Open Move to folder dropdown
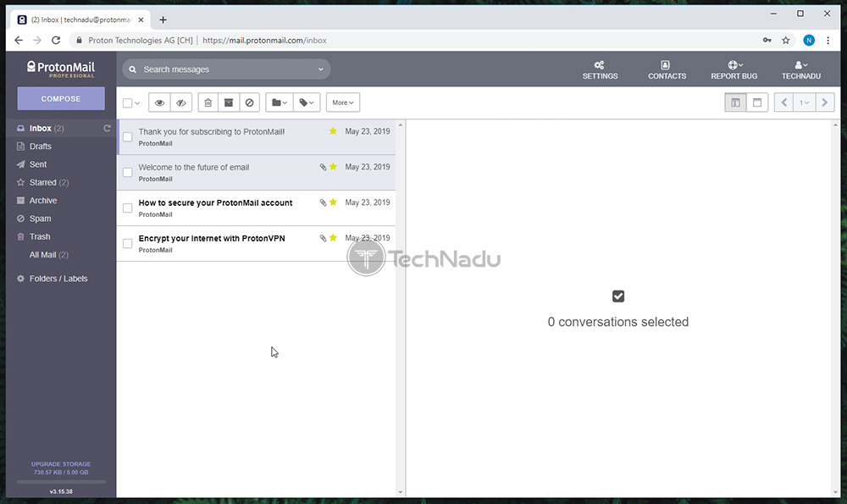Viewport: 847px width, 504px height. tap(280, 102)
